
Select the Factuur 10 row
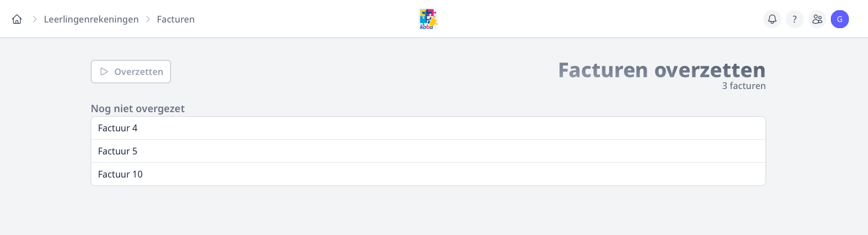tap(428, 174)
